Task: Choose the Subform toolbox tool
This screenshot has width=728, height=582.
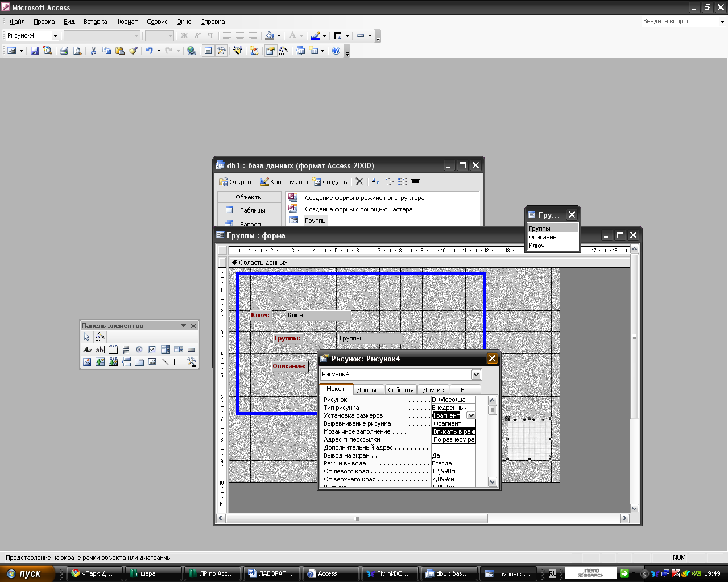Action: tap(152, 362)
